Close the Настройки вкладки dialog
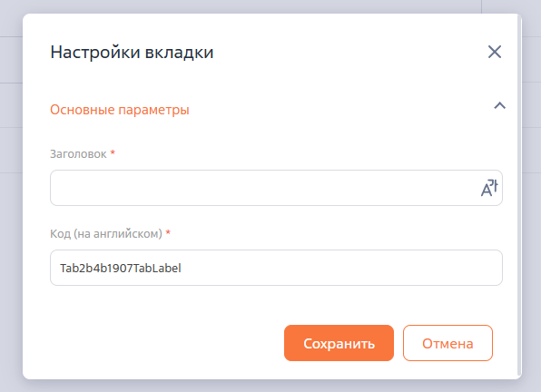The width and height of the screenshot is (541, 392). tap(495, 52)
